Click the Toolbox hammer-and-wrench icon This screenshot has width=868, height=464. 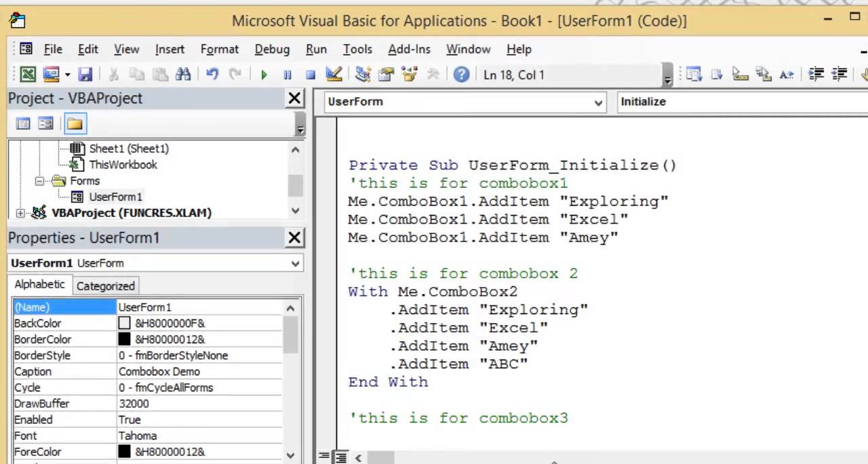tap(433, 75)
